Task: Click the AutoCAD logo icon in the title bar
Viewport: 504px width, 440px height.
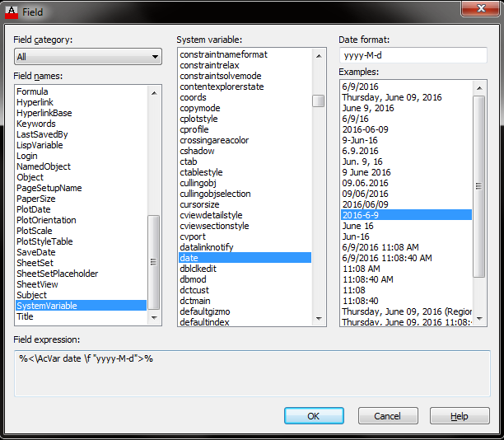Action: pos(12,12)
